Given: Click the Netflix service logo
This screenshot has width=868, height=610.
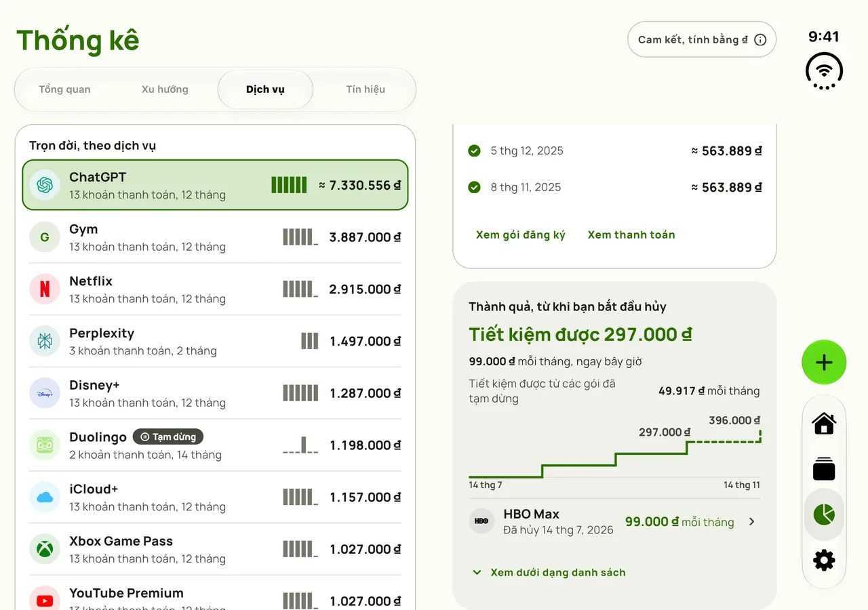Looking at the screenshot, I should 45,289.
